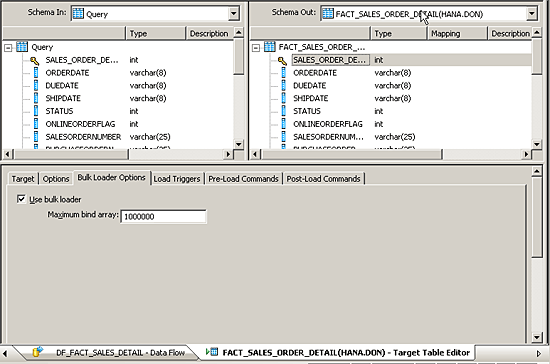Click the column icon beside SHIPDATE in Schema Out
Viewport: 550px width, 364px height.
click(x=284, y=98)
